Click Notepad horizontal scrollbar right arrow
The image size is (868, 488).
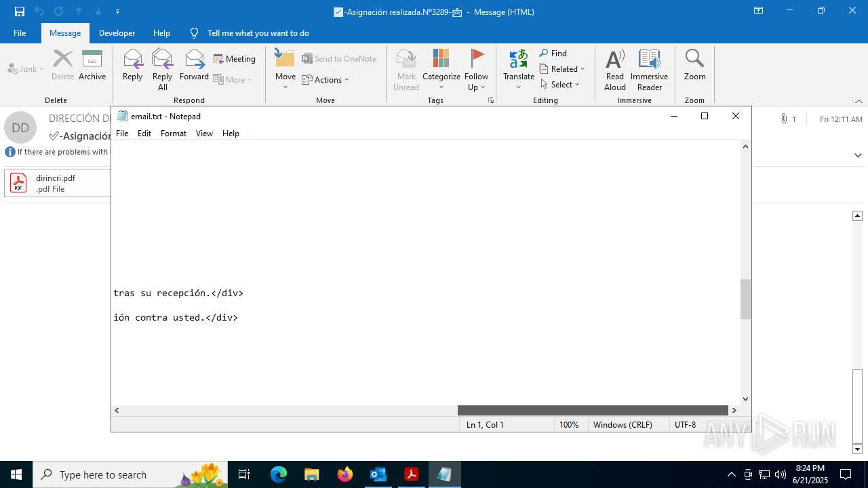tap(734, 410)
